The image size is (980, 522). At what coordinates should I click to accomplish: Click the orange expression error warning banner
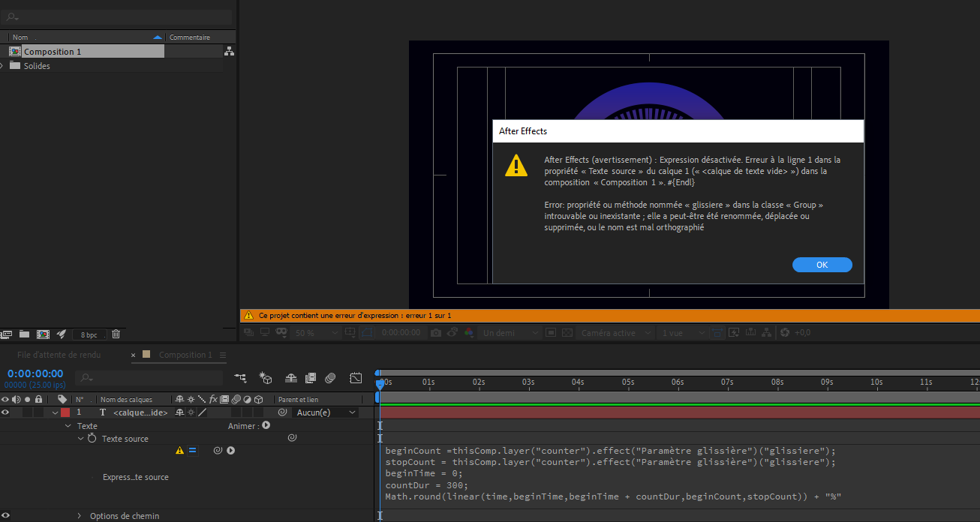pos(610,316)
